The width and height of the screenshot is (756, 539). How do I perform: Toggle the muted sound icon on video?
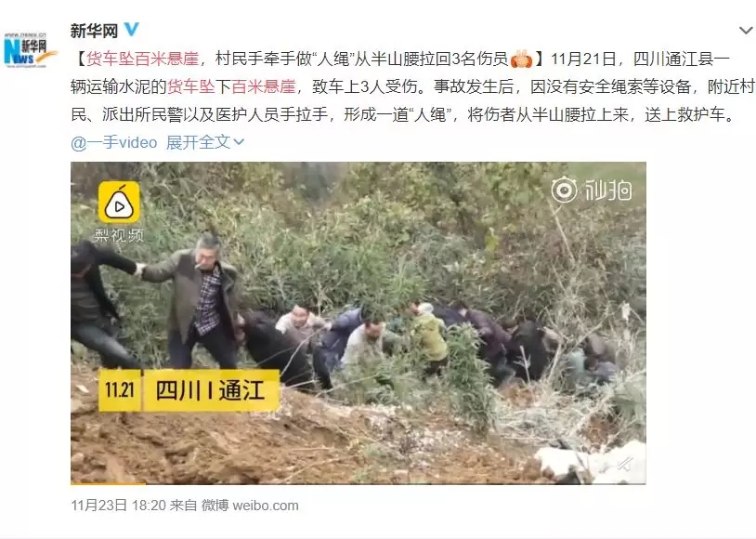click(x=625, y=465)
